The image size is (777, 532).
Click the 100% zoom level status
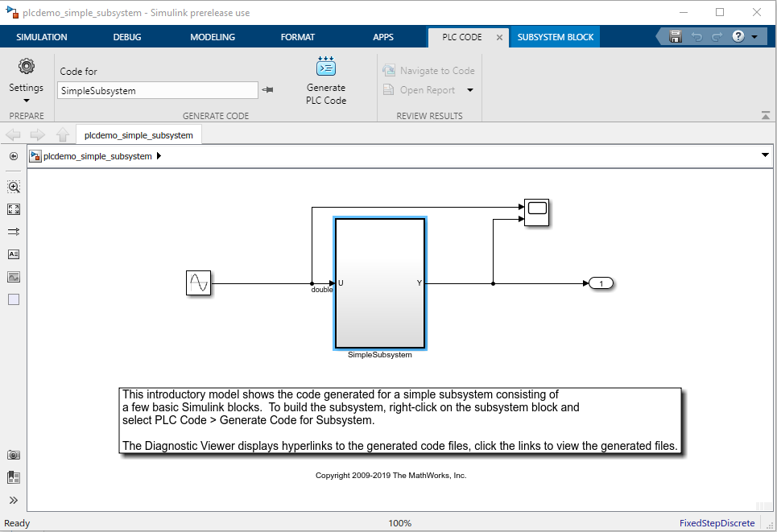pyautogui.click(x=400, y=523)
